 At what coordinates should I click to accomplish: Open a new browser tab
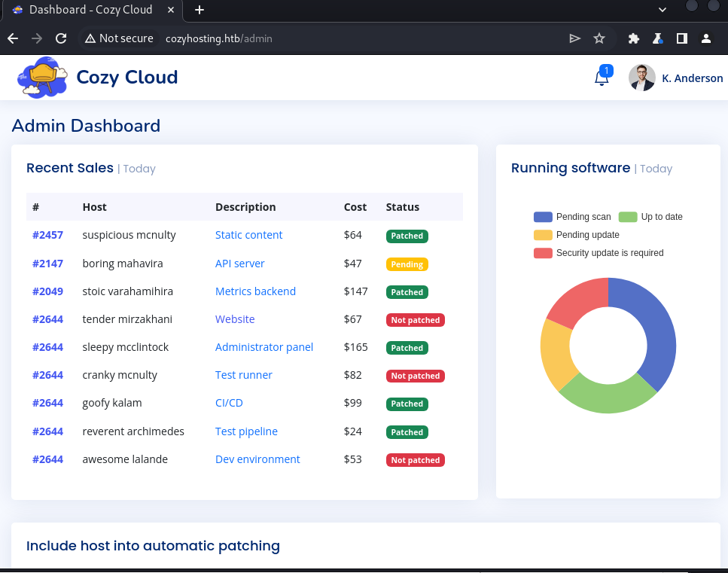tap(198, 11)
